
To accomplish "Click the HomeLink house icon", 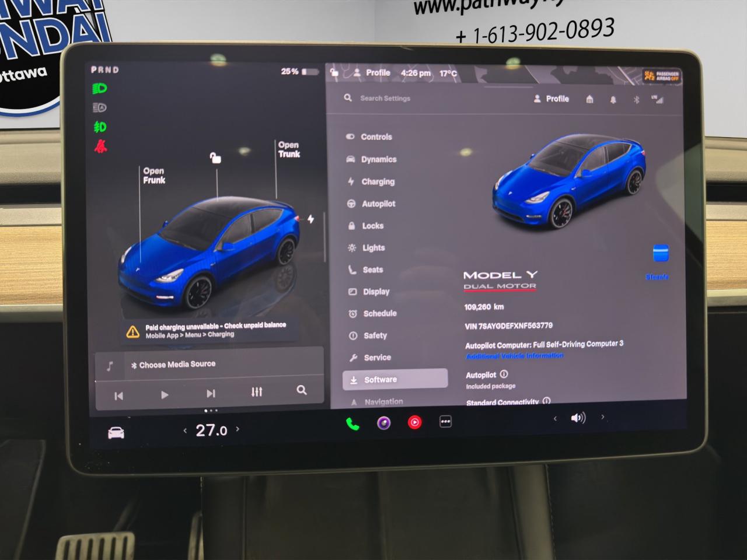I will (x=589, y=99).
